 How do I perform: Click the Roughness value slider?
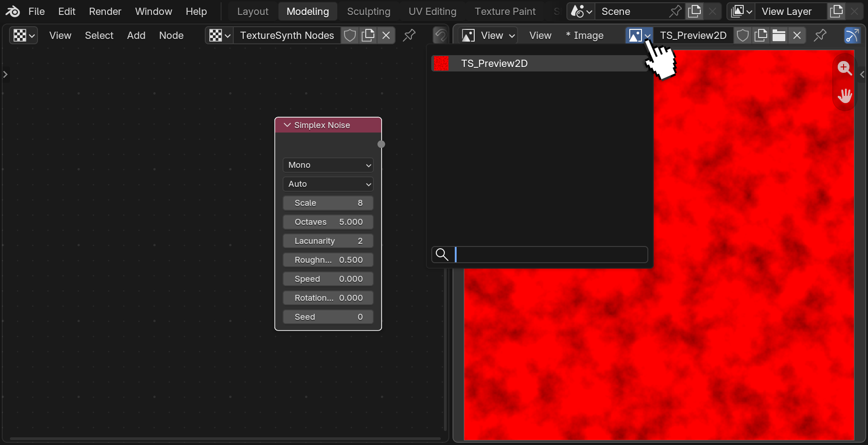point(328,260)
